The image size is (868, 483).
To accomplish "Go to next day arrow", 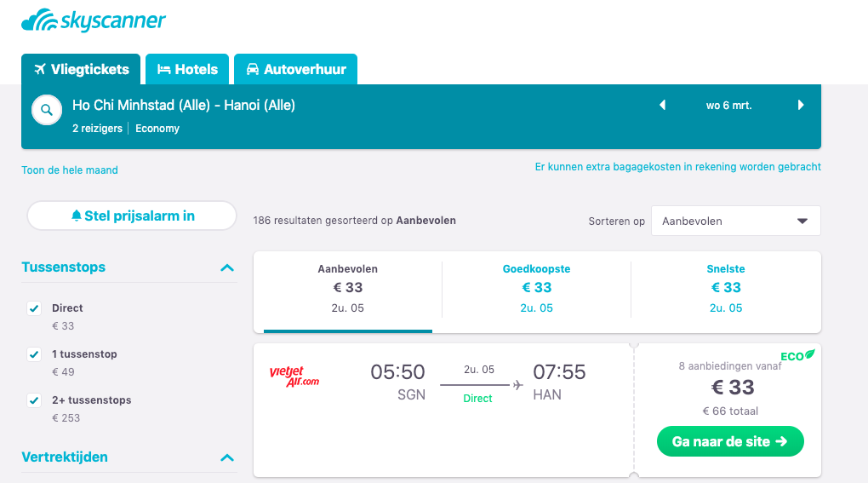I will click(x=801, y=106).
